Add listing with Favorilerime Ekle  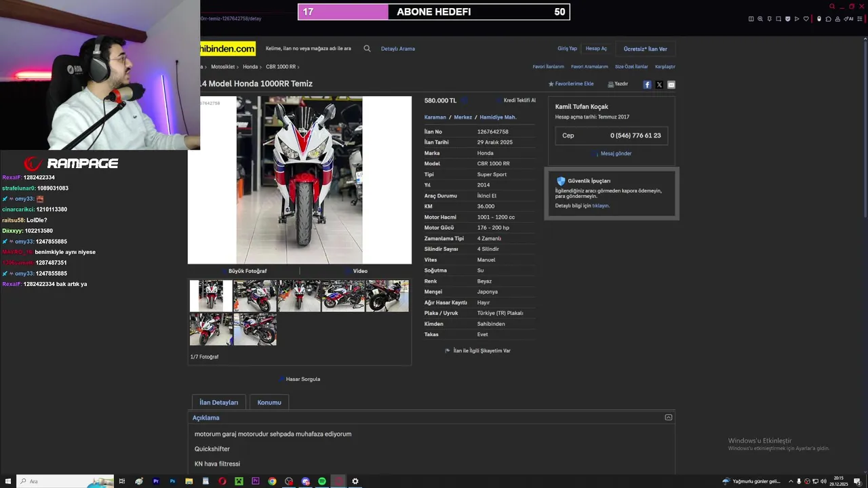[574, 84]
